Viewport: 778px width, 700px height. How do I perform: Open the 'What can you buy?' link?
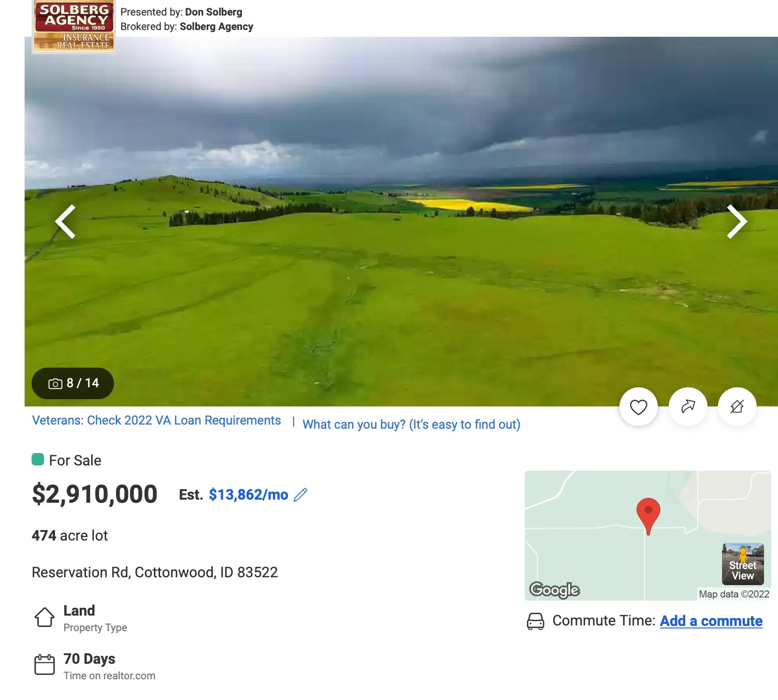411,425
